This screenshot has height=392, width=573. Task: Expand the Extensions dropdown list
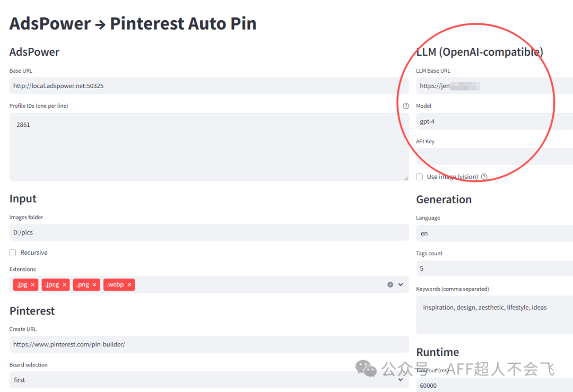tap(401, 285)
